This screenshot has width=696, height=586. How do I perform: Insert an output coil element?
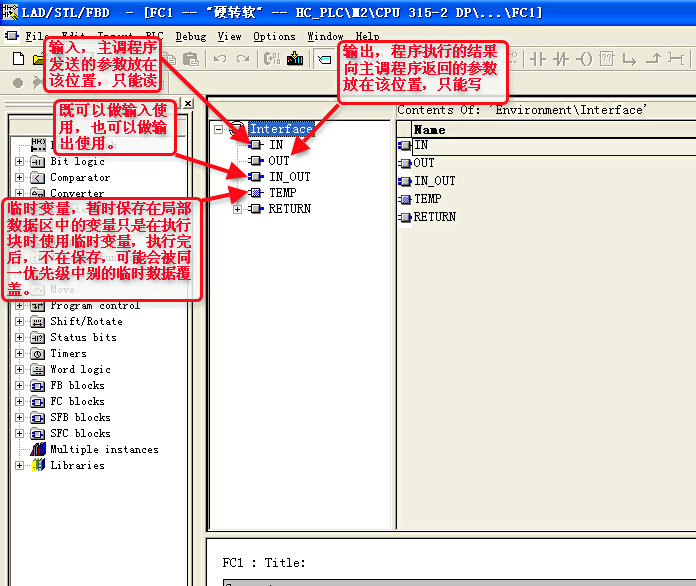coord(584,59)
